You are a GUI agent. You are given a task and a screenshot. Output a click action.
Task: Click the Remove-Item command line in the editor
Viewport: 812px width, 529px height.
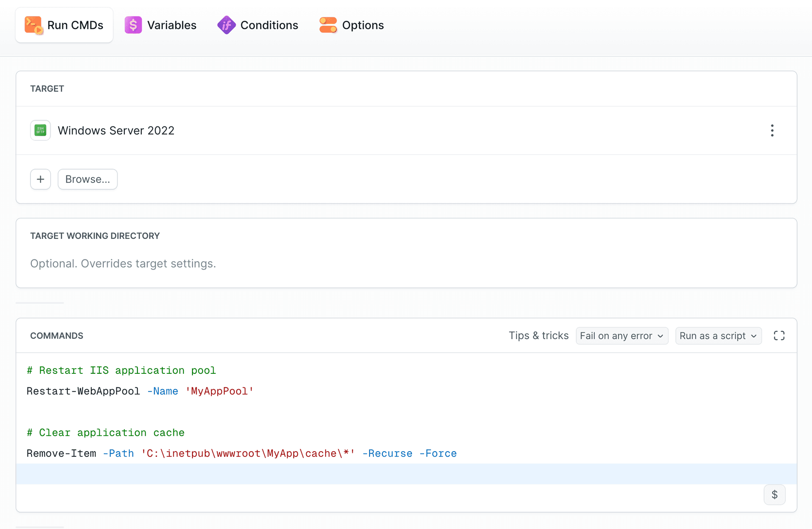241,453
